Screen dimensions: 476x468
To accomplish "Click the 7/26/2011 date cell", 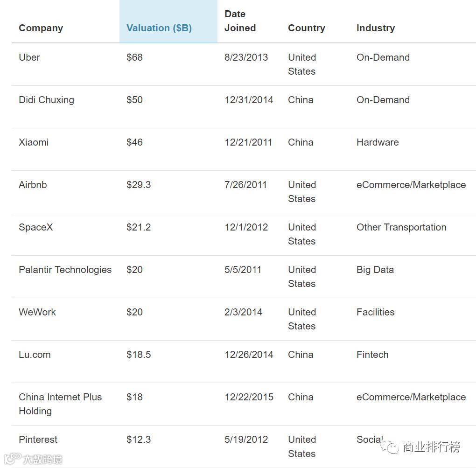I will (x=245, y=185).
